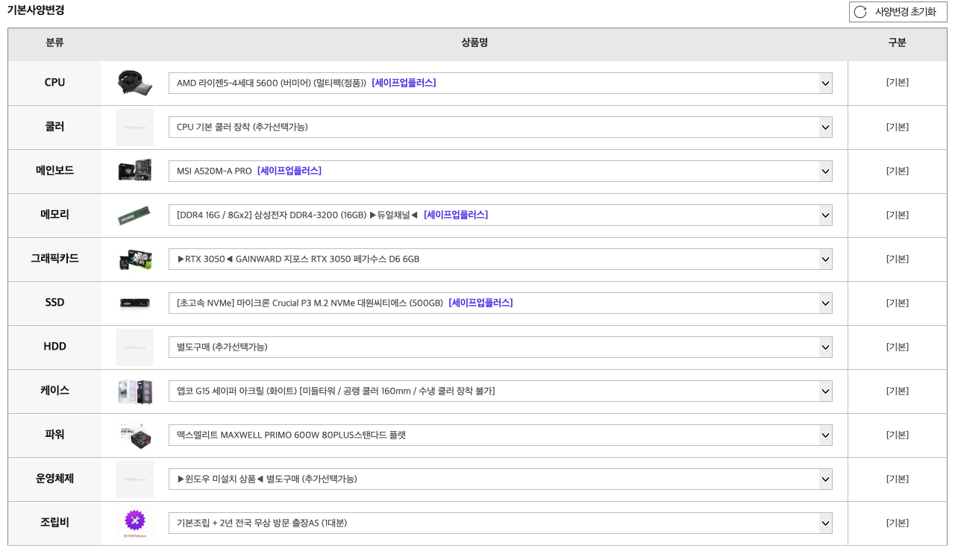Click the HDD row placeholder thumbnail
The image size is (955, 560).
click(135, 347)
